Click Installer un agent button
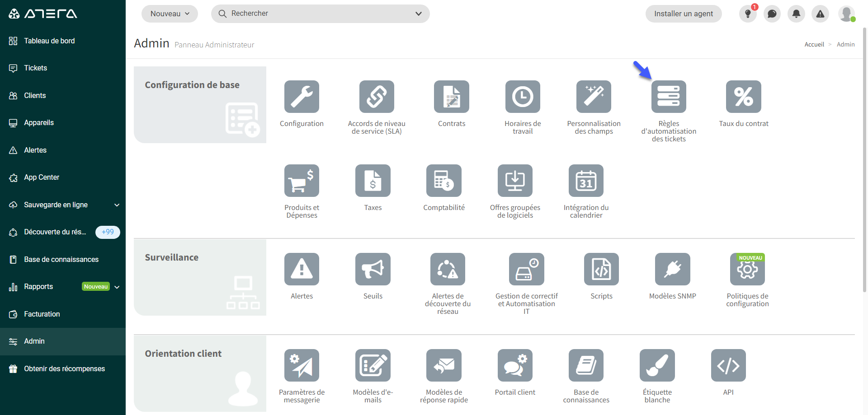The width and height of the screenshot is (868, 415). pos(684,14)
